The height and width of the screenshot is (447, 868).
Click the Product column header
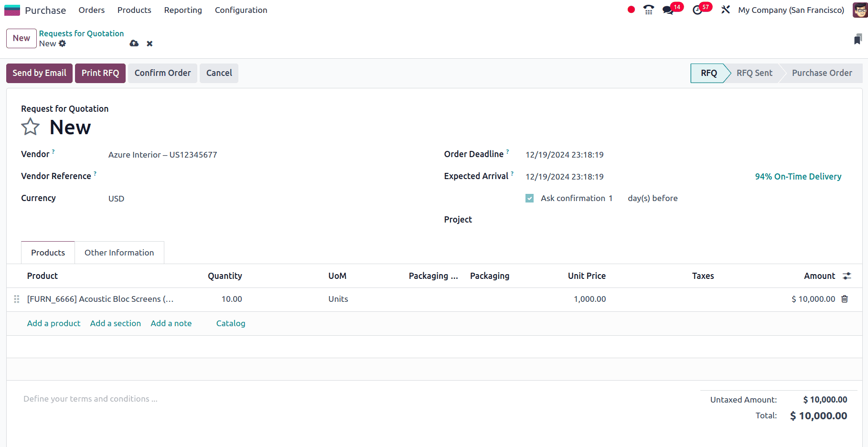tap(43, 276)
